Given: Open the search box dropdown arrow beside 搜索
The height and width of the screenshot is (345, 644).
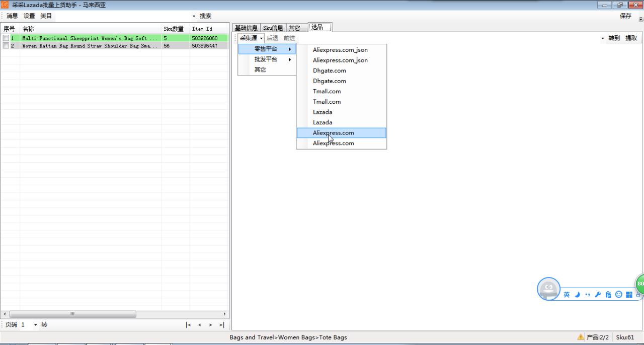Looking at the screenshot, I should click(194, 16).
